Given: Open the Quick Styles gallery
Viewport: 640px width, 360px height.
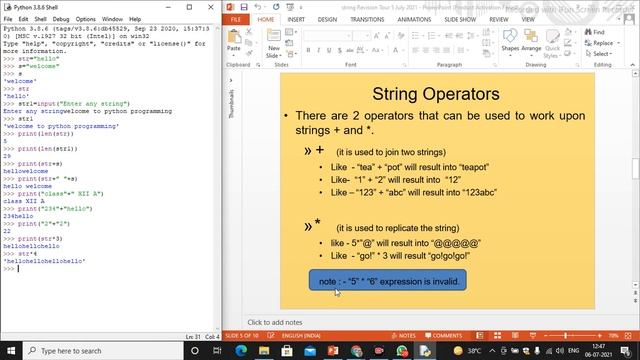Looking at the screenshot, I should pos(552,43).
